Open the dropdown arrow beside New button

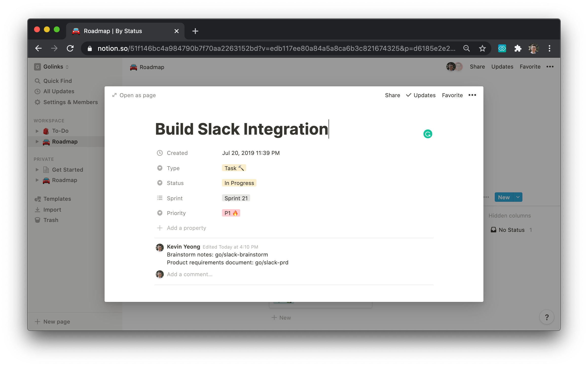pos(518,197)
